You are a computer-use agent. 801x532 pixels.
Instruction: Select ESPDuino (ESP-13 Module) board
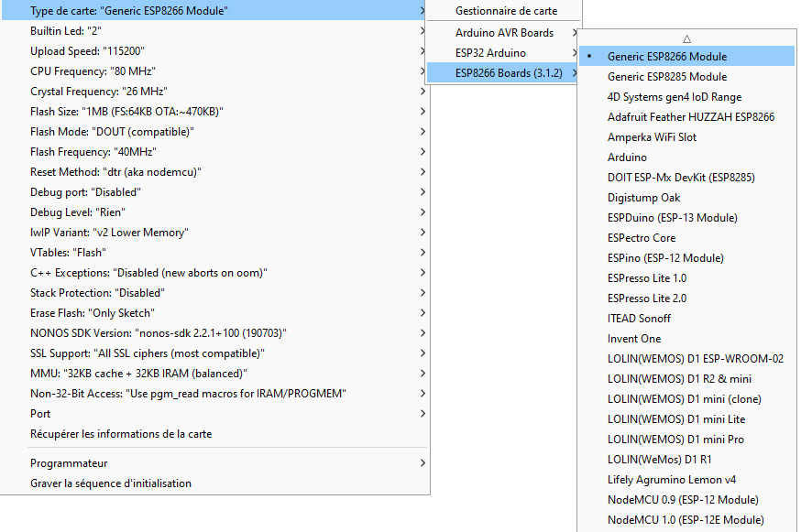[x=686, y=218]
